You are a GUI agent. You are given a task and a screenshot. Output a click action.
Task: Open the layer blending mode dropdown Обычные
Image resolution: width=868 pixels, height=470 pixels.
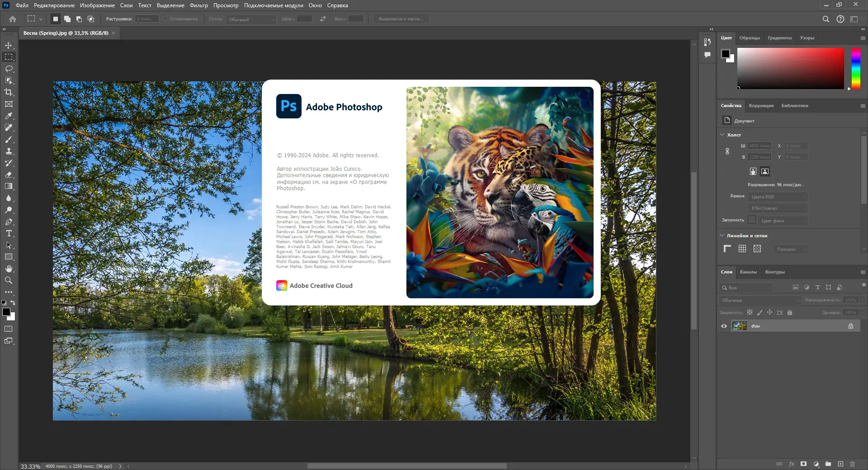759,300
